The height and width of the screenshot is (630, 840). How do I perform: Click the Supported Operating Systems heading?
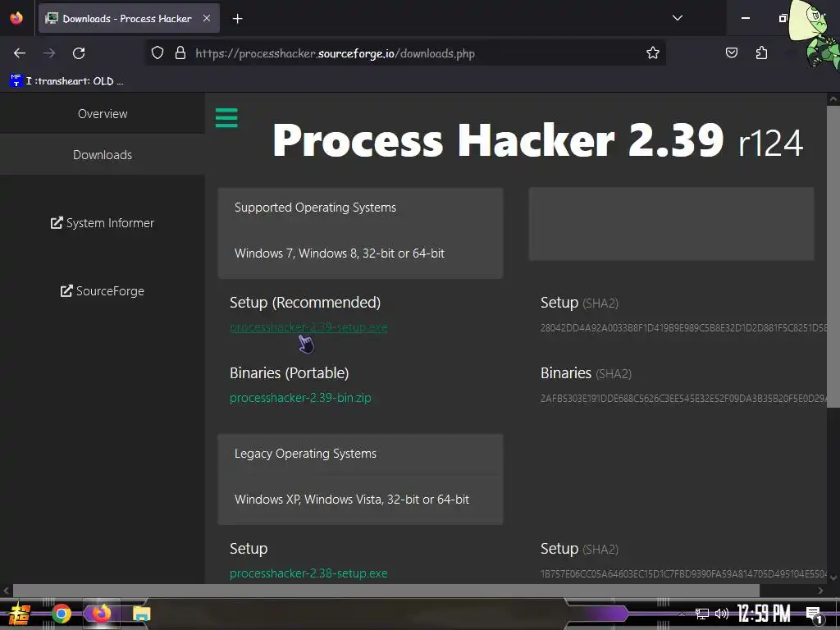(315, 208)
